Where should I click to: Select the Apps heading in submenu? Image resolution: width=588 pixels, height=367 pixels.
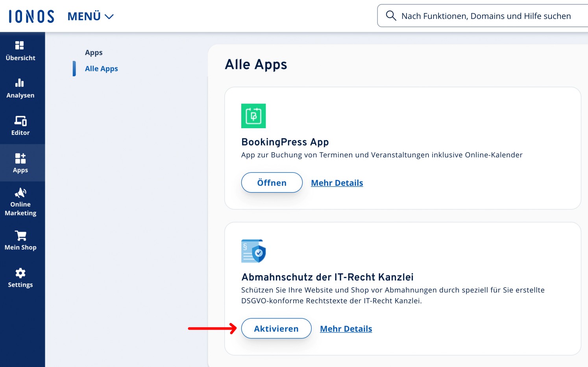tap(94, 53)
